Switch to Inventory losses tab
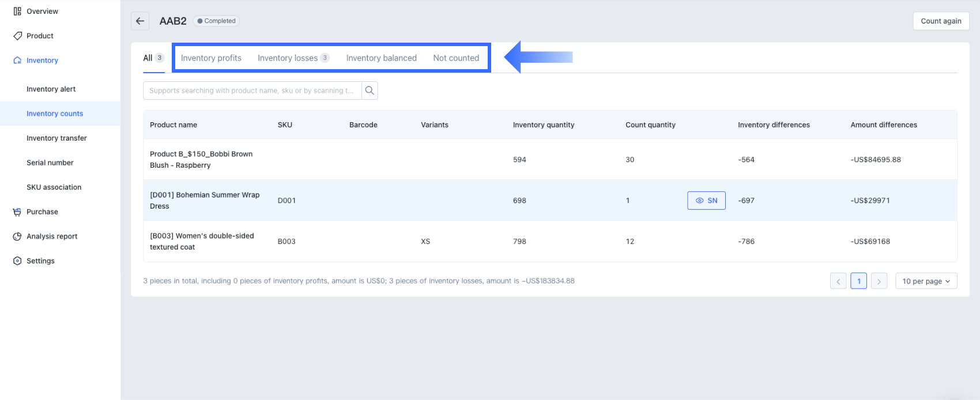The width and height of the screenshot is (980, 400). [x=288, y=58]
